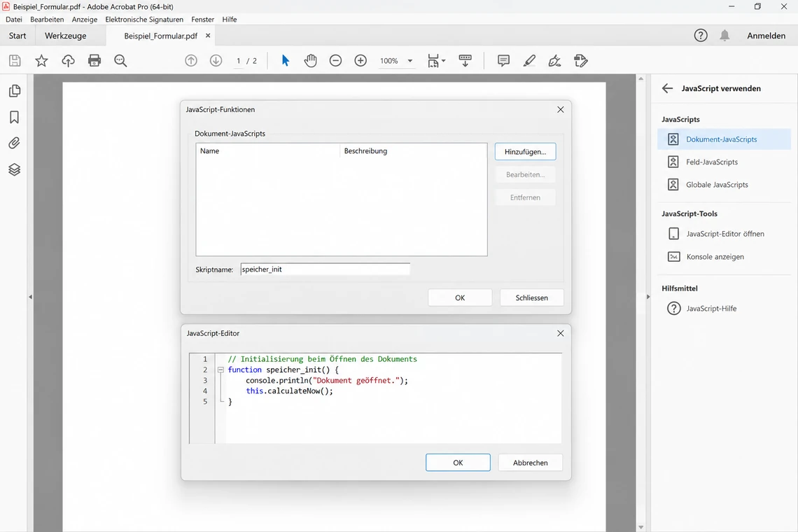Viewport: 798px width, 532px height.
Task: Click the stamp tool icon in toolbar
Action: click(x=581, y=61)
